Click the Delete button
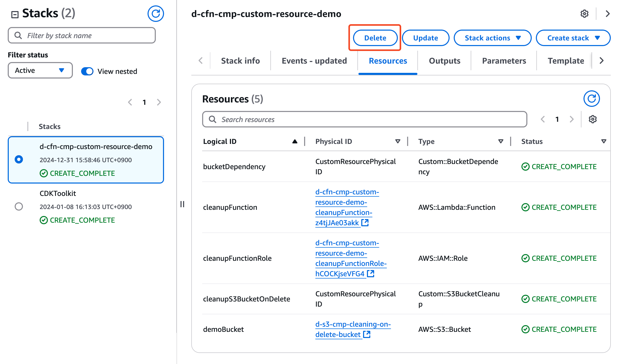 pyautogui.click(x=375, y=38)
